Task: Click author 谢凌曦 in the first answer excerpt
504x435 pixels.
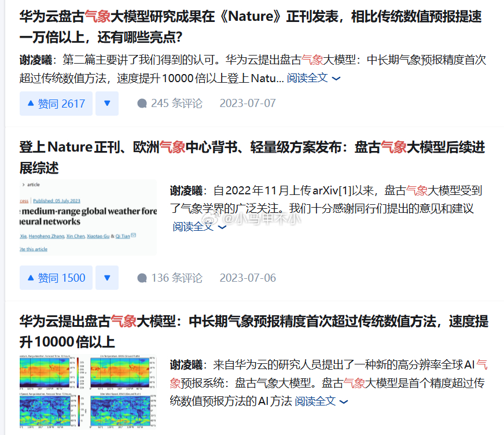Action: coord(35,60)
